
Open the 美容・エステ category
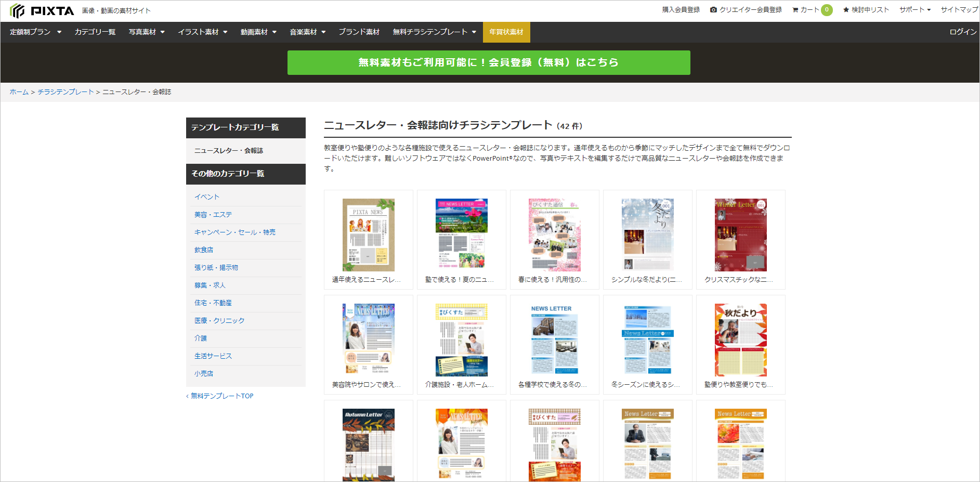[213, 215]
